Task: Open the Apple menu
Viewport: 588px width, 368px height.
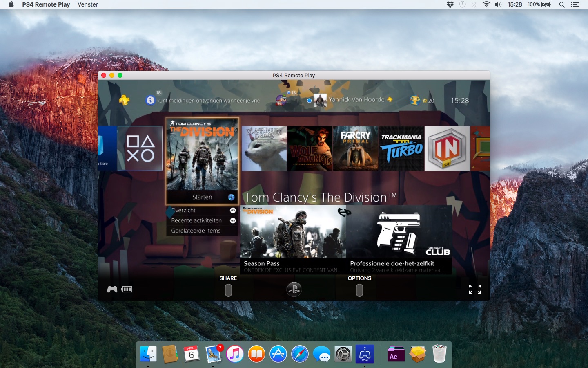Action: click(11, 4)
